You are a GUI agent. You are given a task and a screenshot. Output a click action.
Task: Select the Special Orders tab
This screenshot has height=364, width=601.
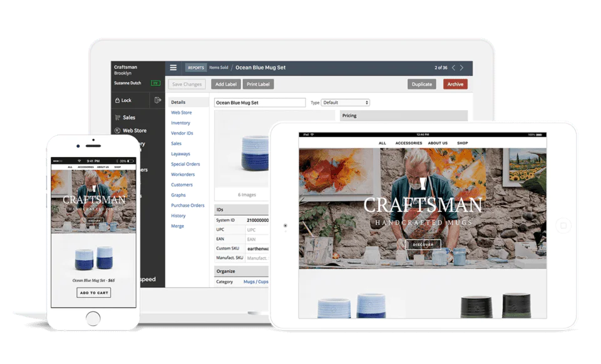pos(185,164)
